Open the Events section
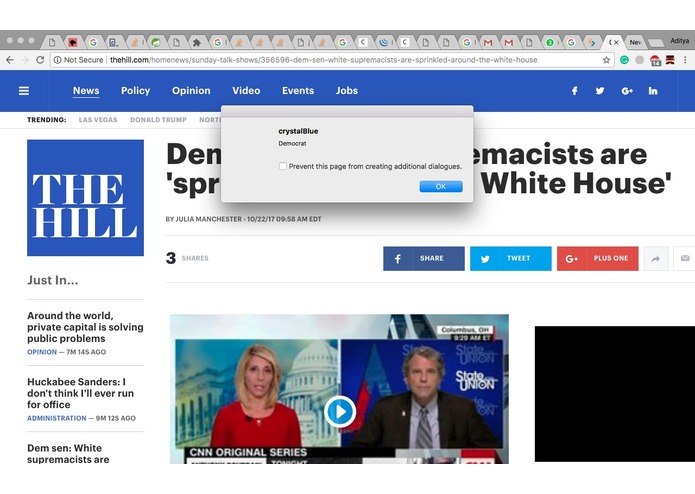This screenshot has width=695, height=494. pyautogui.click(x=298, y=91)
